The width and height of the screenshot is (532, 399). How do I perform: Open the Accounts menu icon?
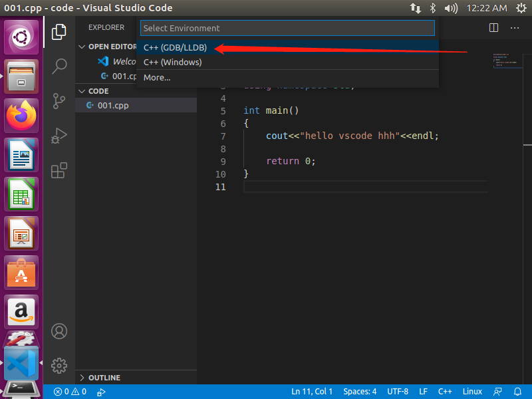(59, 331)
